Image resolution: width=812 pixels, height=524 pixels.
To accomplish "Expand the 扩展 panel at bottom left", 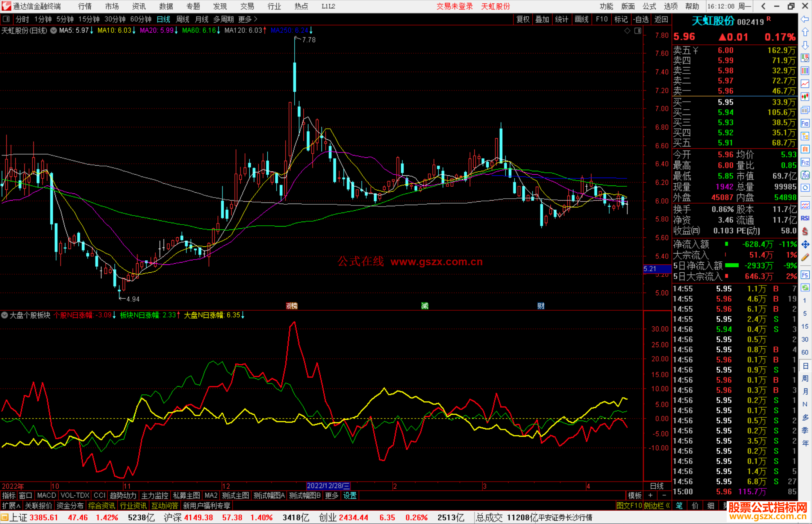I will 11,506.
